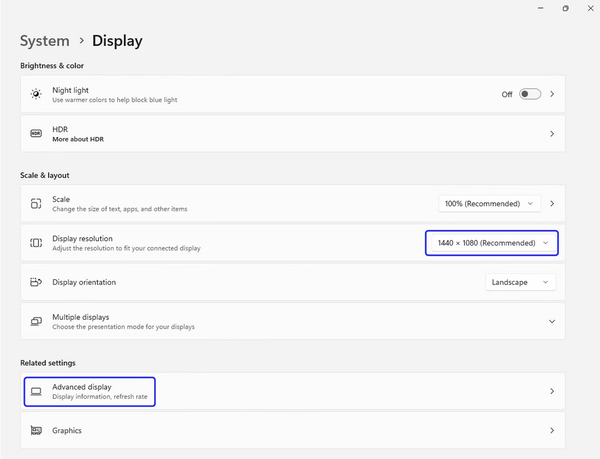Open HDR settings via right chevron
The width and height of the screenshot is (600, 459).
point(552,133)
